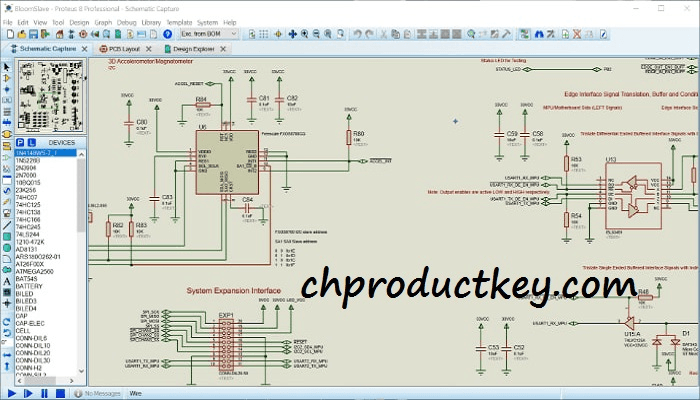The image size is (700, 400).
Task: Click the L library manage button
Action: click(31, 142)
